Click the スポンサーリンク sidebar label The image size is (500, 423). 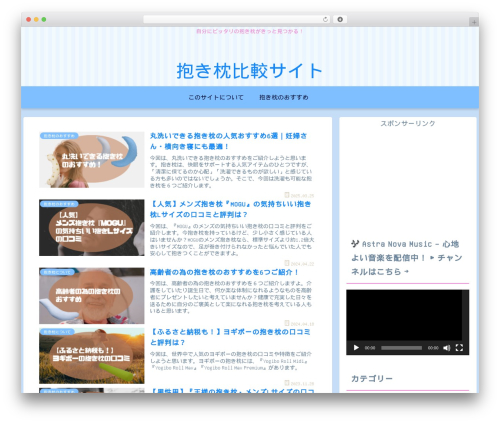408,123
